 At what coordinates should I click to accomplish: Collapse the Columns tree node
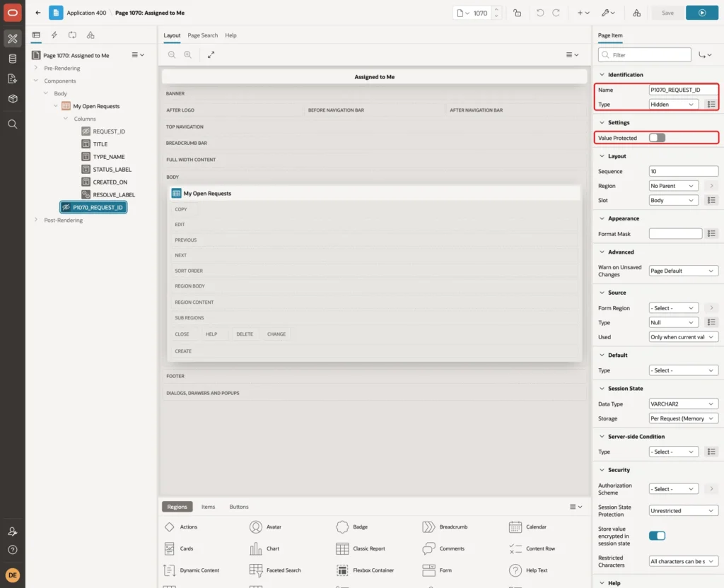click(66, 119)
